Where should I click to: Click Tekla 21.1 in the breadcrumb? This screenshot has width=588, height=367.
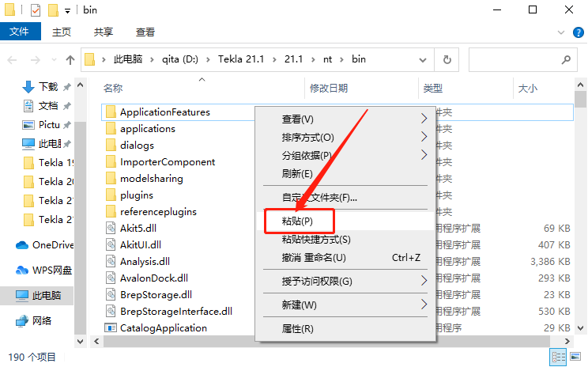click(x=241, y=59)
